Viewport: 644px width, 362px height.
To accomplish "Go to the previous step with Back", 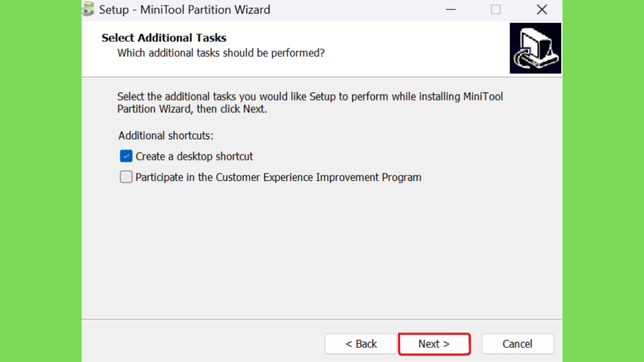I will click(x=360, y=344).
